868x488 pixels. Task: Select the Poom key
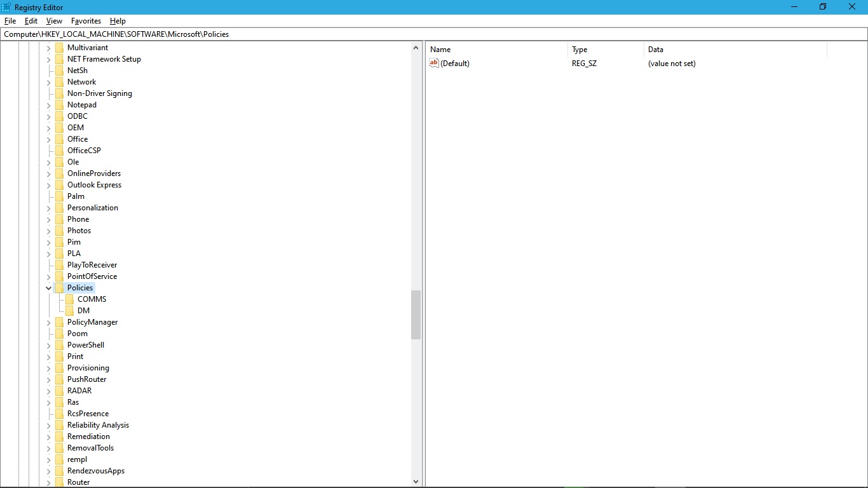click(78, 334)
